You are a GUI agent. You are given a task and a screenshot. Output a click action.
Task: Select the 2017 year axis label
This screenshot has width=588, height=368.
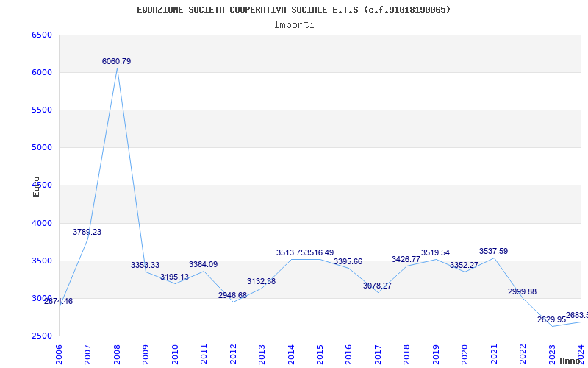pyautogui.click(x=377, y=353)
